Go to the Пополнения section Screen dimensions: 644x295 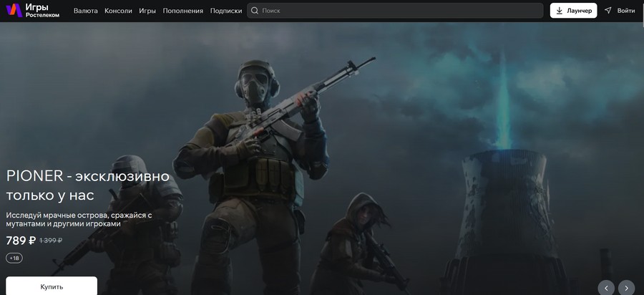pyautogui.click(x=182, y=11)
